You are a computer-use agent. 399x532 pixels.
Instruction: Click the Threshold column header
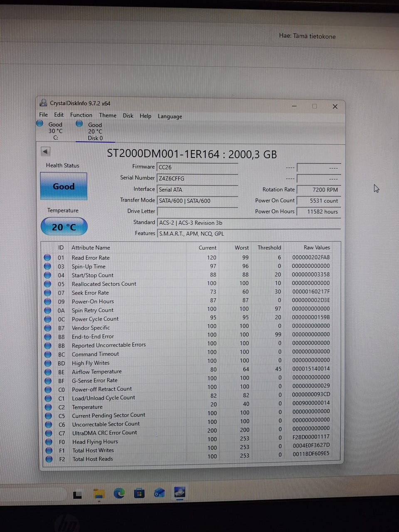pyautogui.click(x=269, y=247)
